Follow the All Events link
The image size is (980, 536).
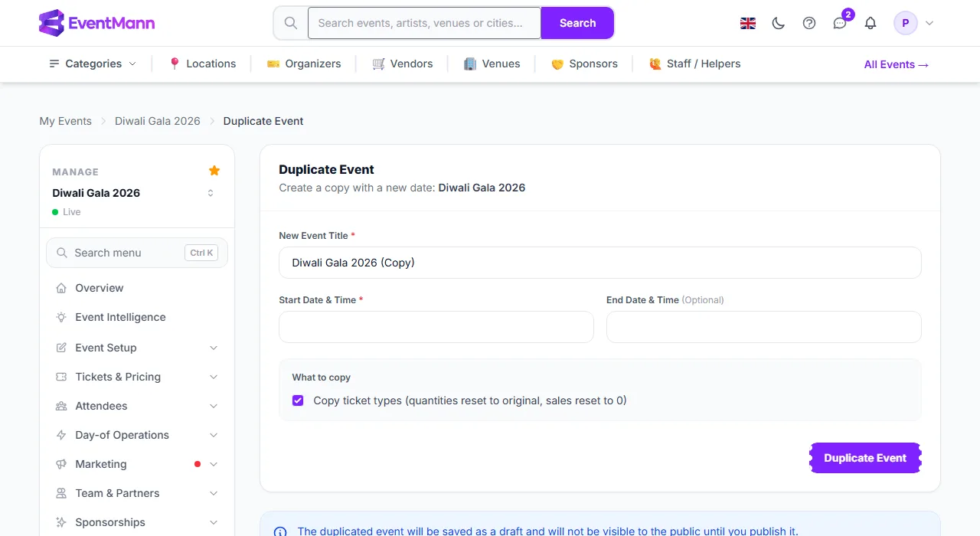pos(897,64)
